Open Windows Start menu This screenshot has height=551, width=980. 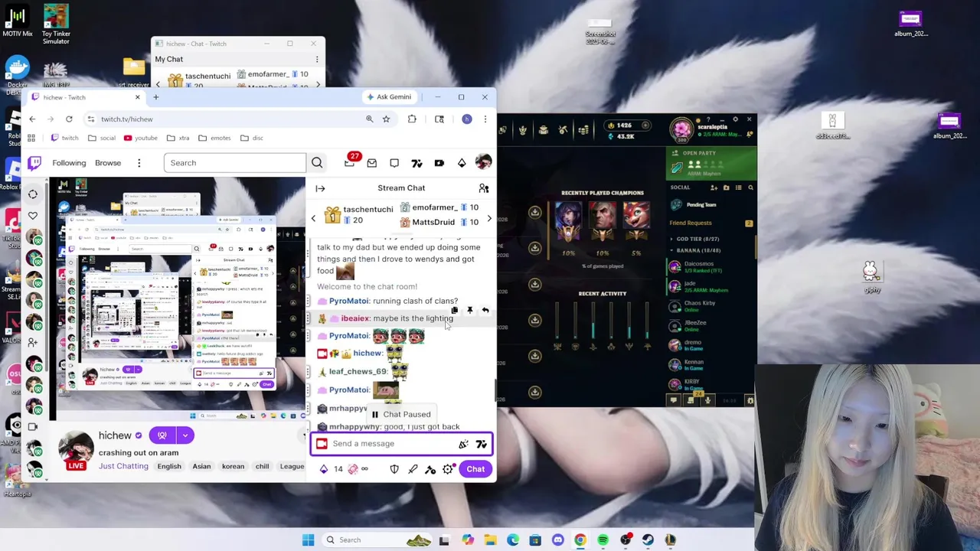[x=308, y=540]
